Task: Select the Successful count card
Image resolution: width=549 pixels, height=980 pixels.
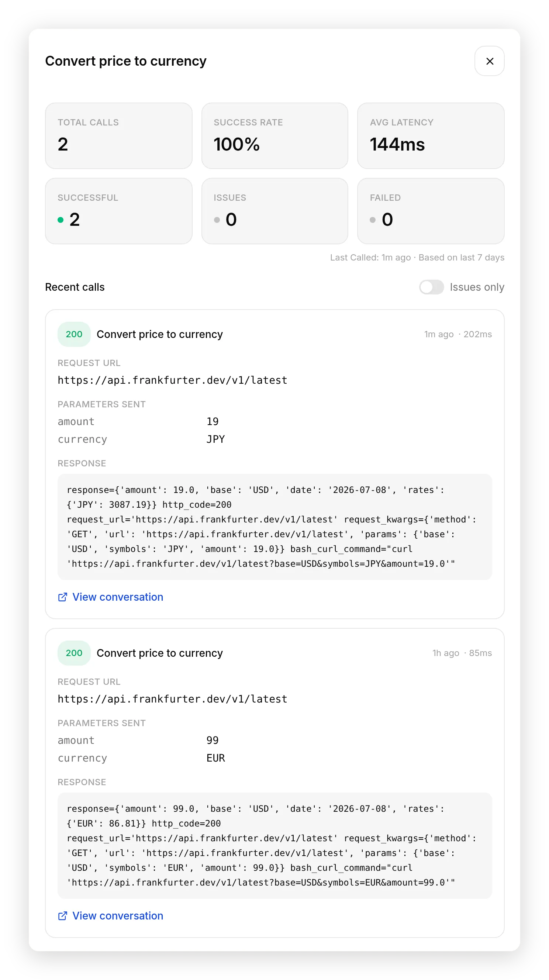Action: click(119, 211)
